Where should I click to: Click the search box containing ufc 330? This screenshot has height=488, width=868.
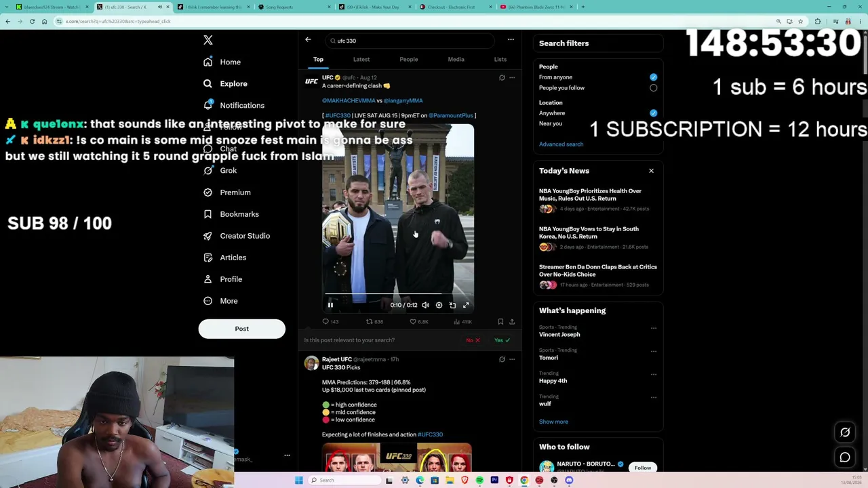[410, 41]
